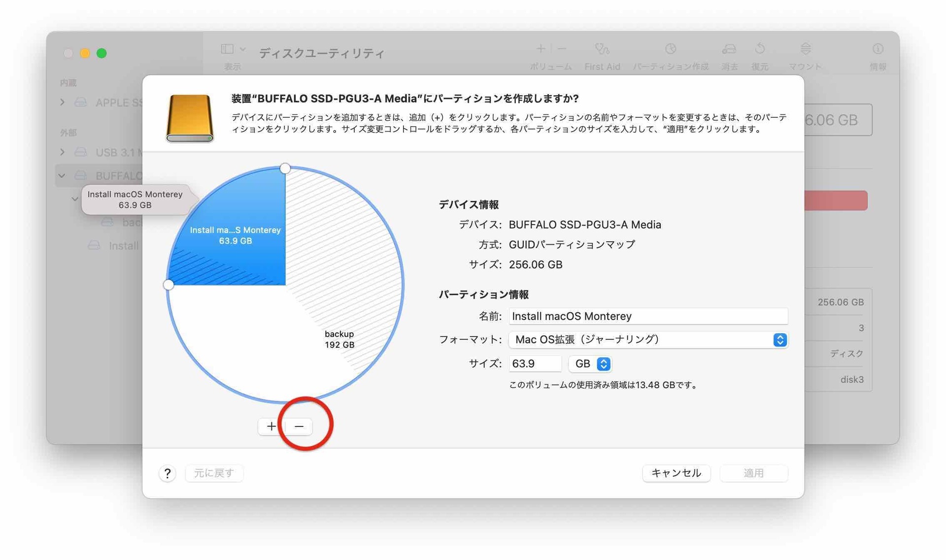The width and height of the screenshot is (946, 560).
Task: Click the Install macOS Monterey 63.9 GB tooltip
Action: tap(135, 199)
